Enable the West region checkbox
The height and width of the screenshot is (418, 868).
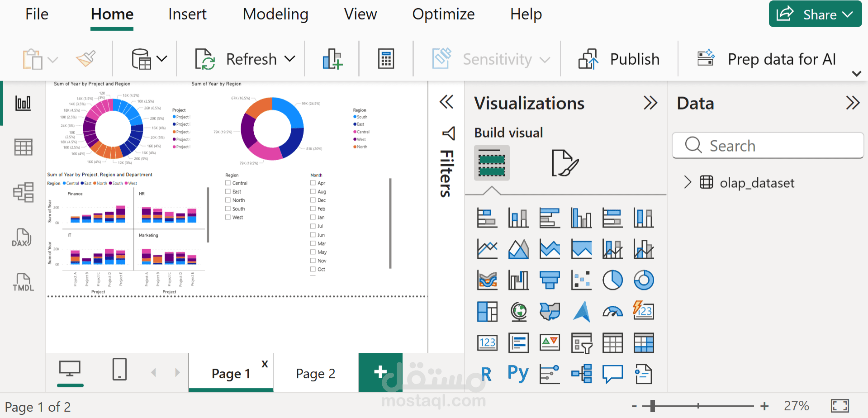click(x=228, y=218)
